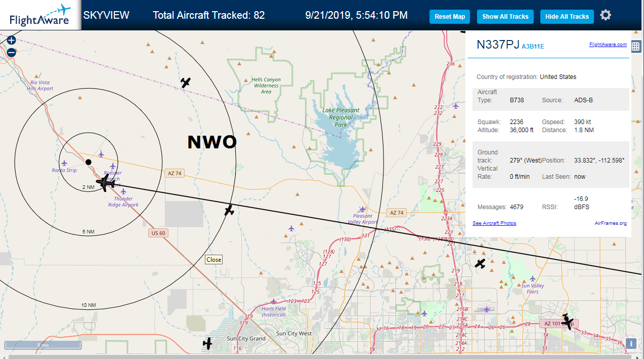Screen dimensions: 644x359
Task: Open the AirFrames.org link
Action: (611, 223)
